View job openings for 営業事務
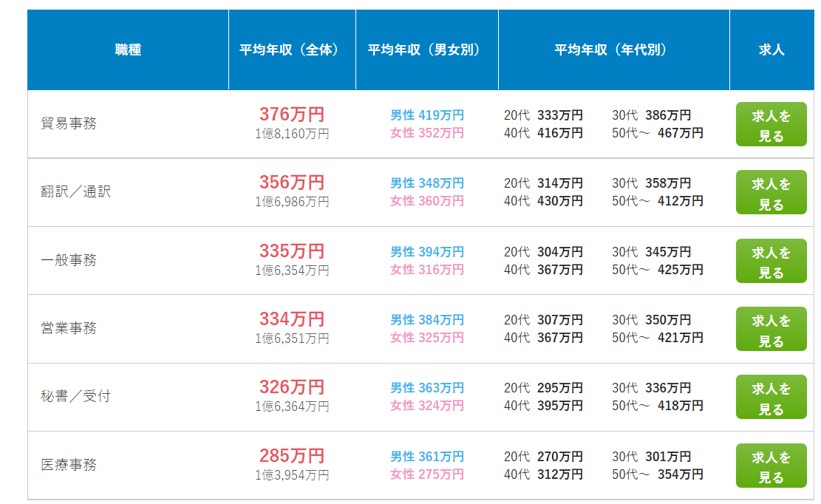The image size is (821, 504). 771,330
